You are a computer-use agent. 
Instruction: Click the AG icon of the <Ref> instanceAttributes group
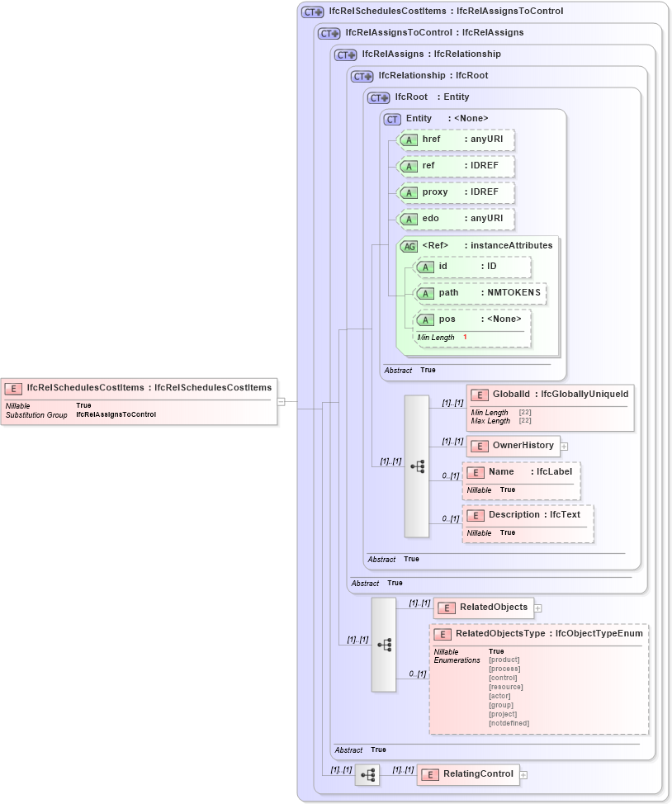[410, 245]
